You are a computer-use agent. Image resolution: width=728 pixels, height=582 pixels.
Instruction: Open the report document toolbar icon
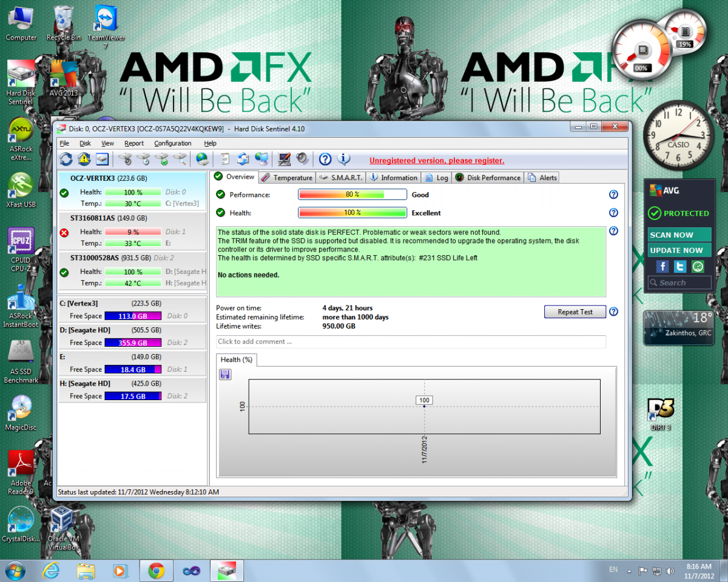coord(225,159)
